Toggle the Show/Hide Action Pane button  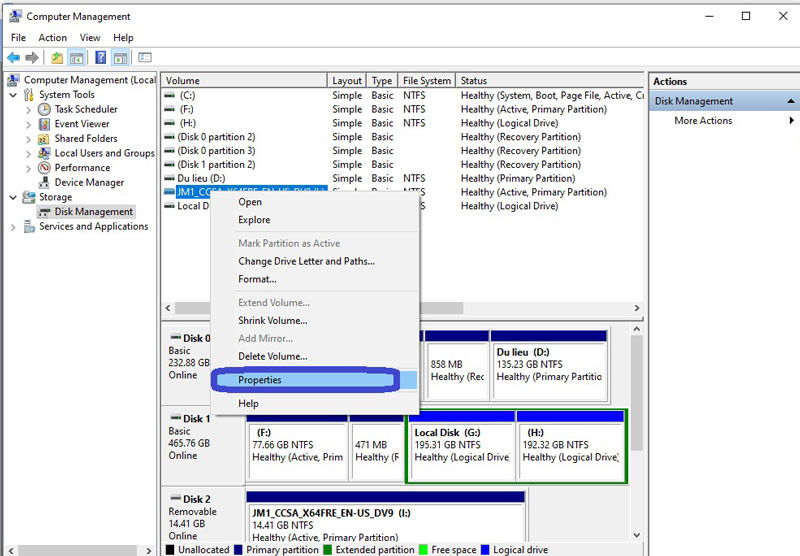coord(121,58)
